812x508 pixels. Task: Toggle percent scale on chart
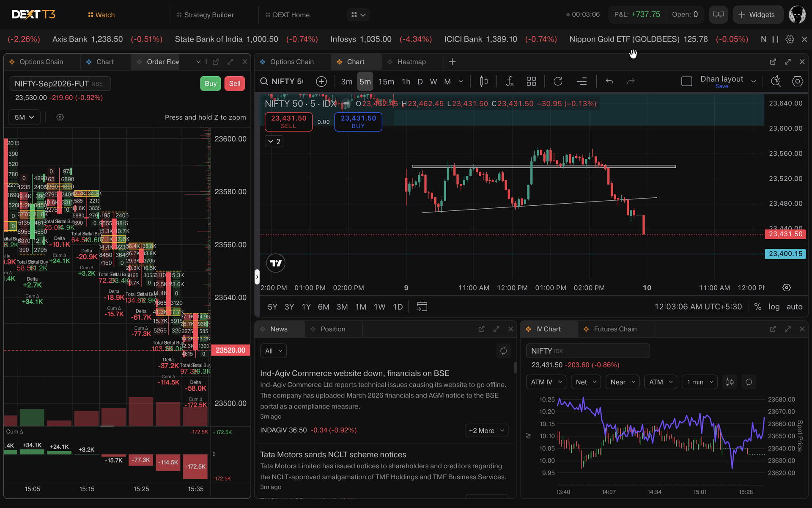click(758, 306)
